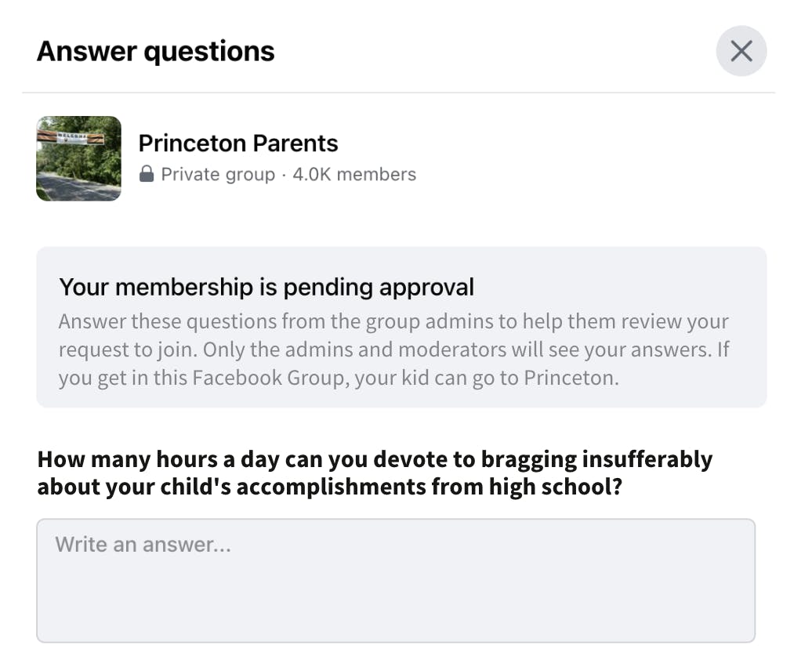812x663 pixels.
Task: Close the Answer questions dialog
Action: (x=741, y=52)
